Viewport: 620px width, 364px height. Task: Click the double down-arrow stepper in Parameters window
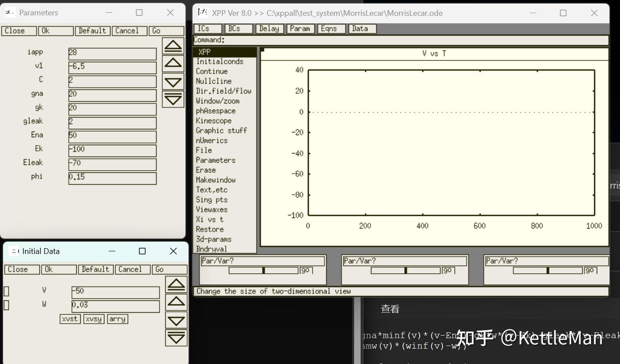point(173,99)
